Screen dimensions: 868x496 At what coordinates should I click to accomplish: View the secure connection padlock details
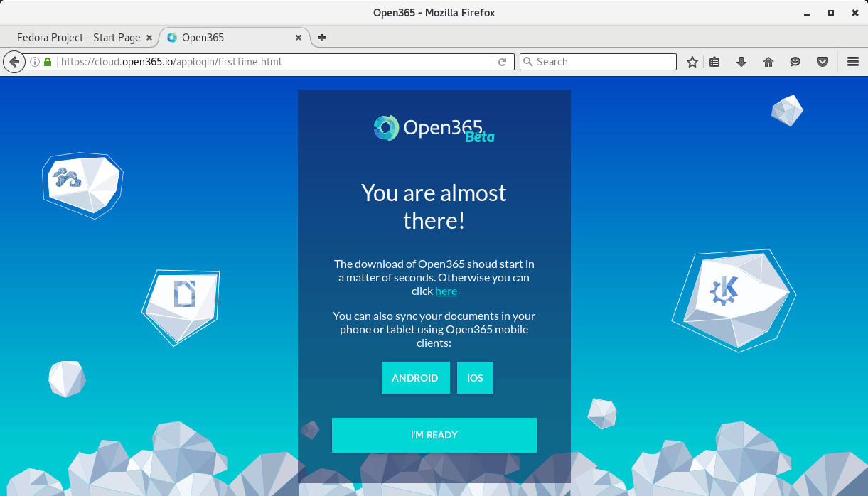pyautogui.click(x=48, y=62)
